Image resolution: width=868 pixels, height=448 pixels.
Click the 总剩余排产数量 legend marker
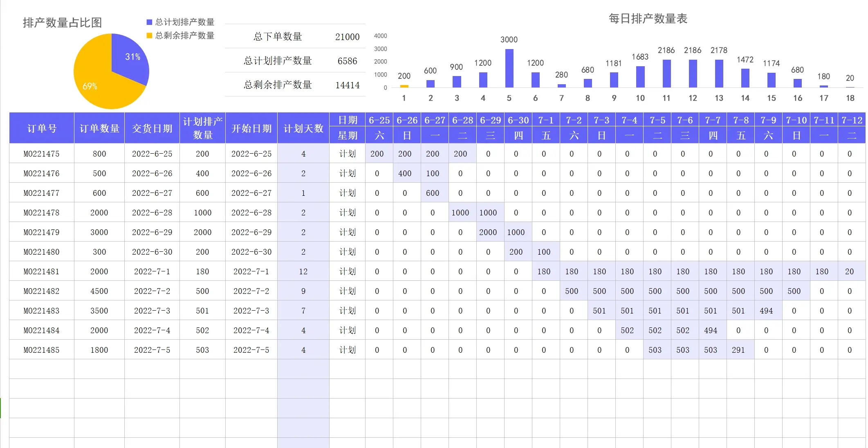[x=149, y=36]
